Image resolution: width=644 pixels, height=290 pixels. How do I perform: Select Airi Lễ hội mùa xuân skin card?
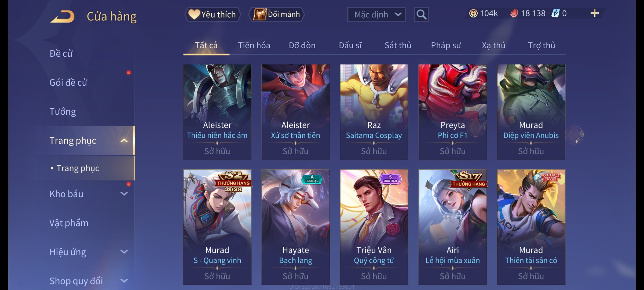click(453, 227)
